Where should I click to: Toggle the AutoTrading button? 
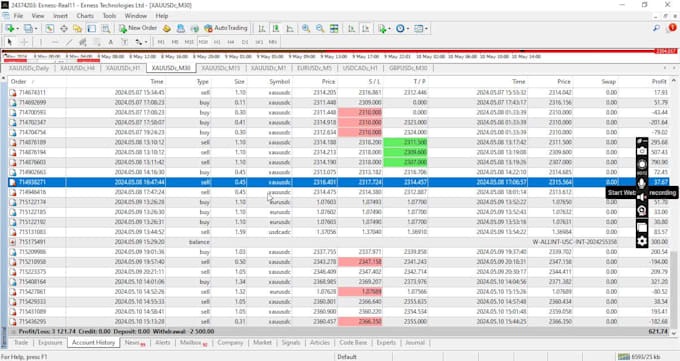[226, 28]
